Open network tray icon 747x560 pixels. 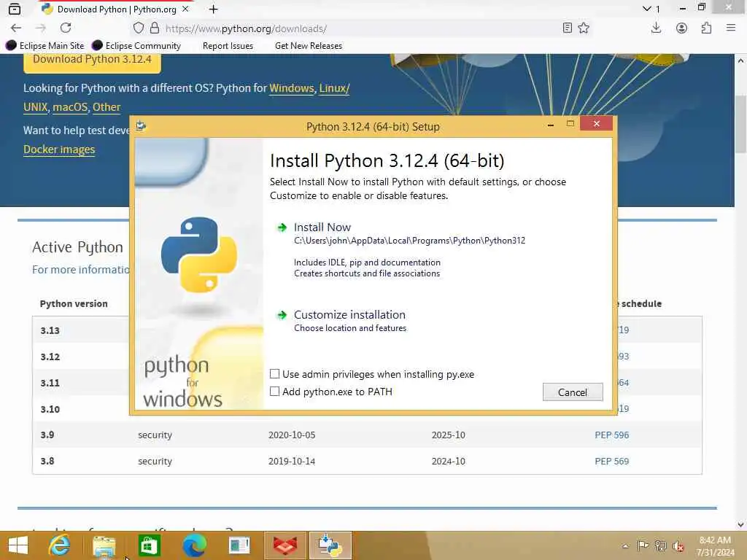coord(660,545)
